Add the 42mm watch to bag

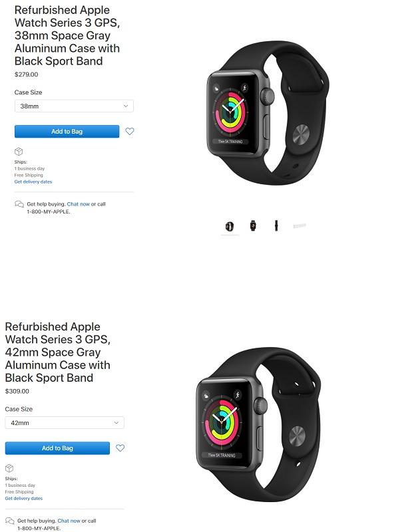click(x=57, y=448)
